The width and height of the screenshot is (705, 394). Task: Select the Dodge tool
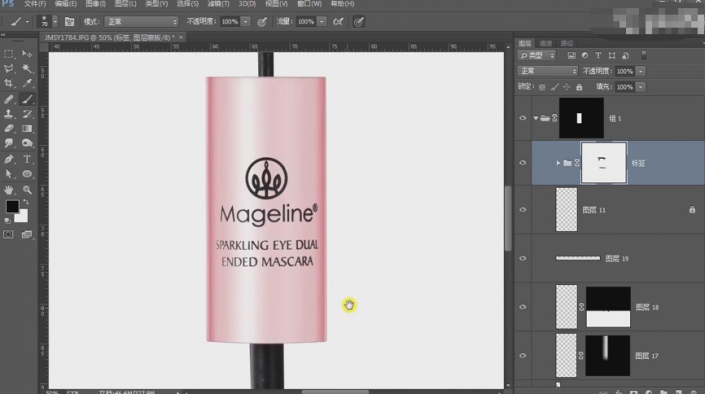27,143
